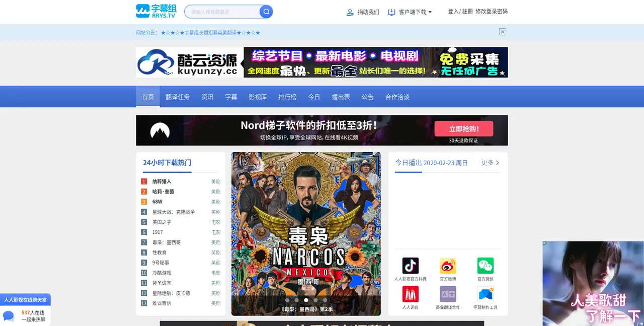644x326 pixels.
Task: Go to the 首页 home tab
Action: (148, 97)
